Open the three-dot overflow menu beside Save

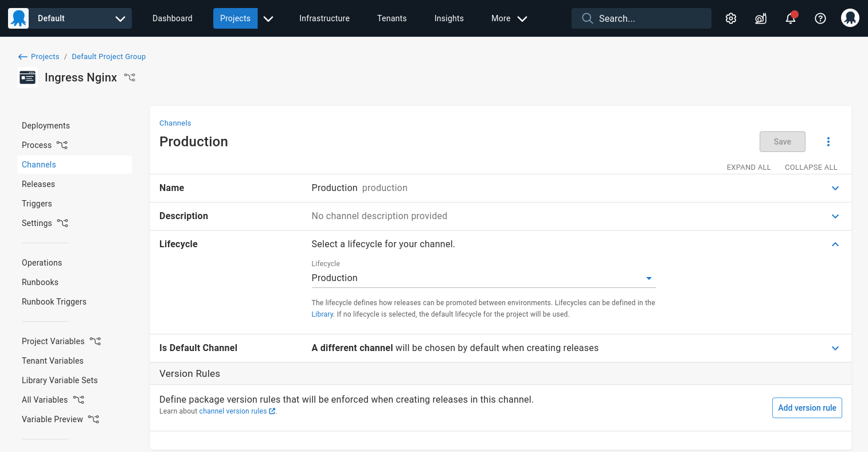coord(828,142)
